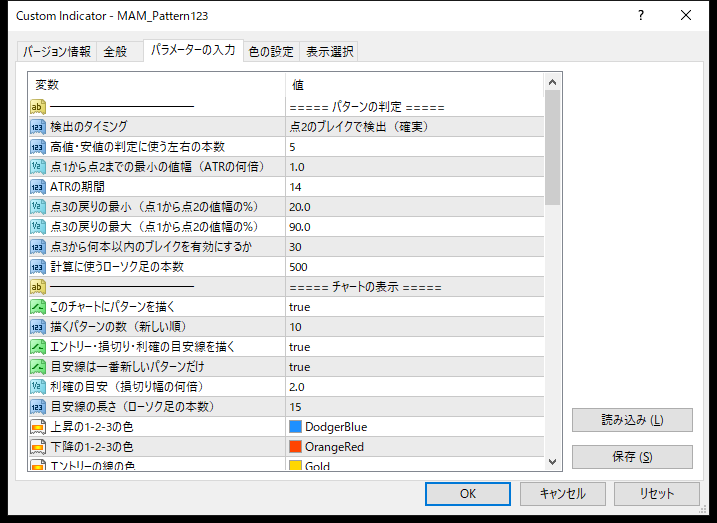Click bool icon for このチャートにパターンを描く

click(x=38, y=307)
